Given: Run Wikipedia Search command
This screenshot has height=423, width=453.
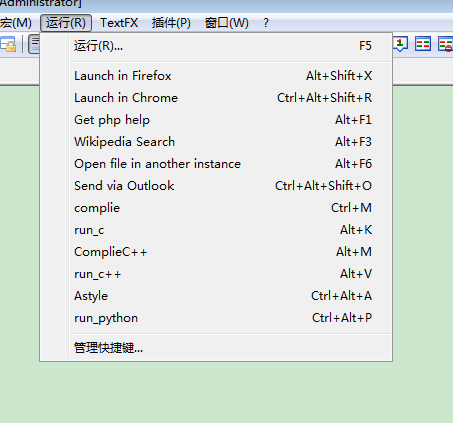Looking at the screenshot, I should coord(216,142).
